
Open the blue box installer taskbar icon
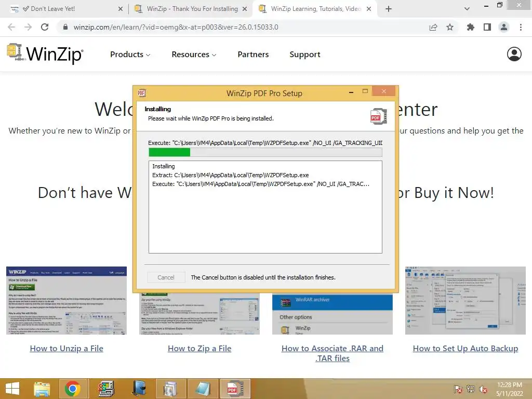point(139,389)
